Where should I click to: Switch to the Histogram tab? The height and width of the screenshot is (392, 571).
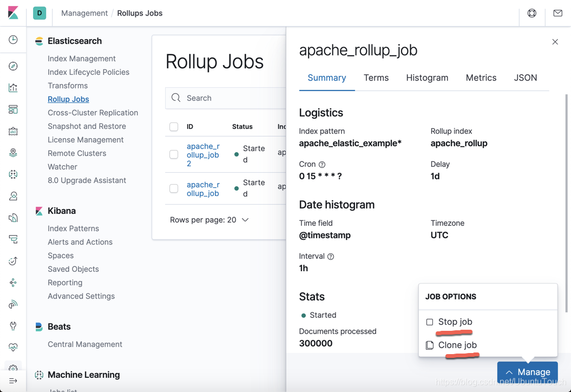coord(427,77)
